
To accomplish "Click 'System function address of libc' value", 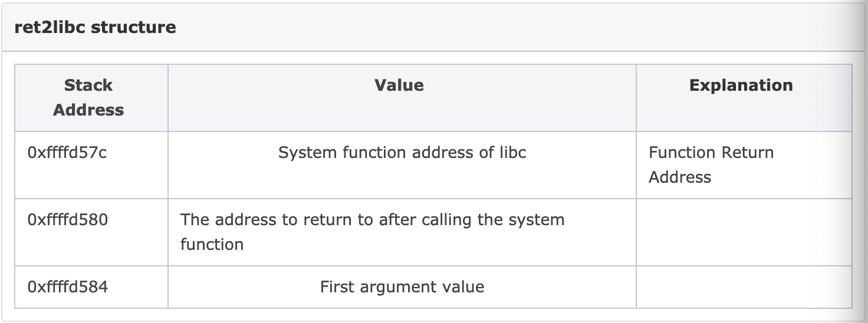I will [402, 153].
